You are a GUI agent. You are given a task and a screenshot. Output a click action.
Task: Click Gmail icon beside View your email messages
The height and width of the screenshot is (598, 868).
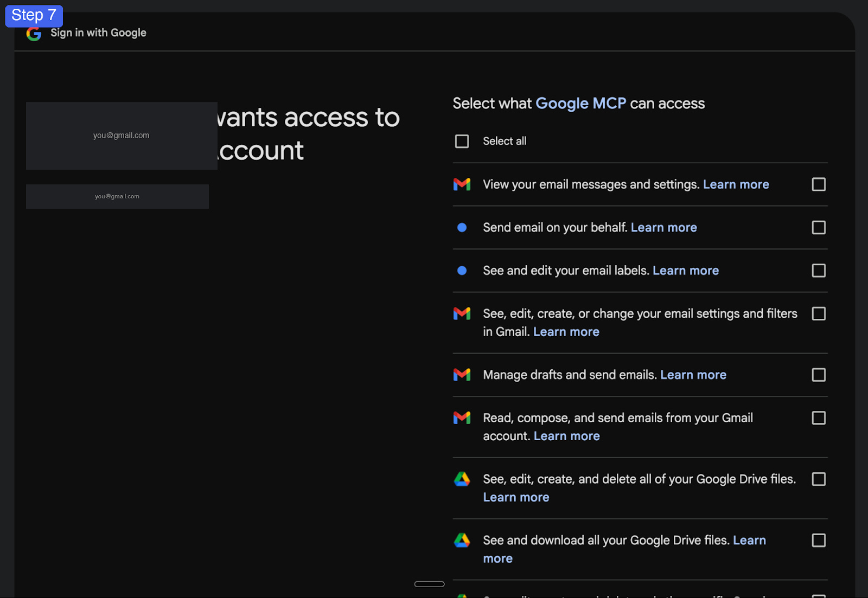pyautogui.click(x=462, y=184)
